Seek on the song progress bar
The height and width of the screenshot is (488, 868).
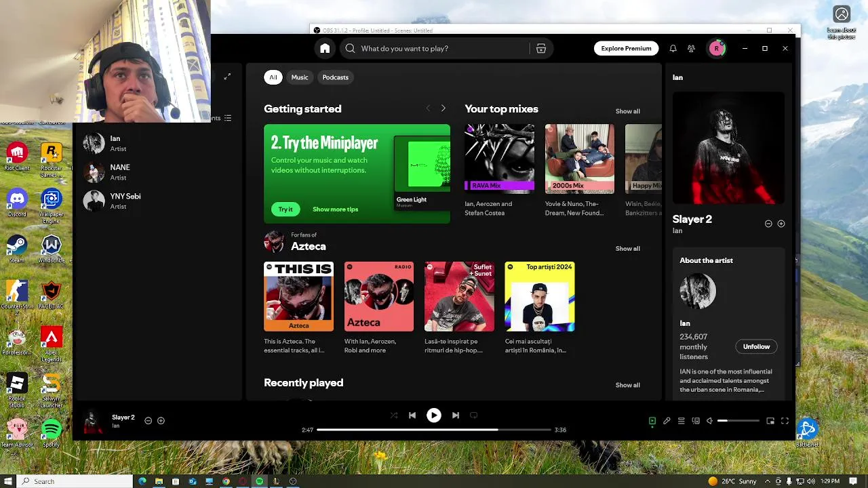click(434, 430)
